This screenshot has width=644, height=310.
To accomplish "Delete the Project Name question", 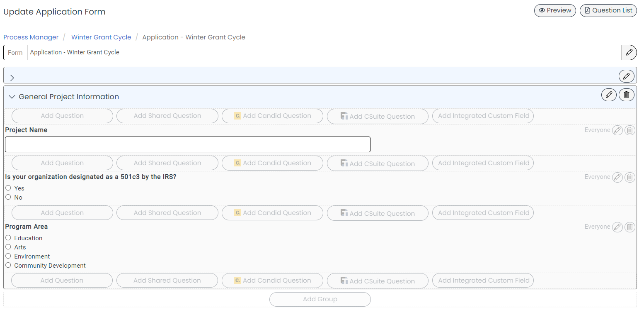I will [629, 130].
